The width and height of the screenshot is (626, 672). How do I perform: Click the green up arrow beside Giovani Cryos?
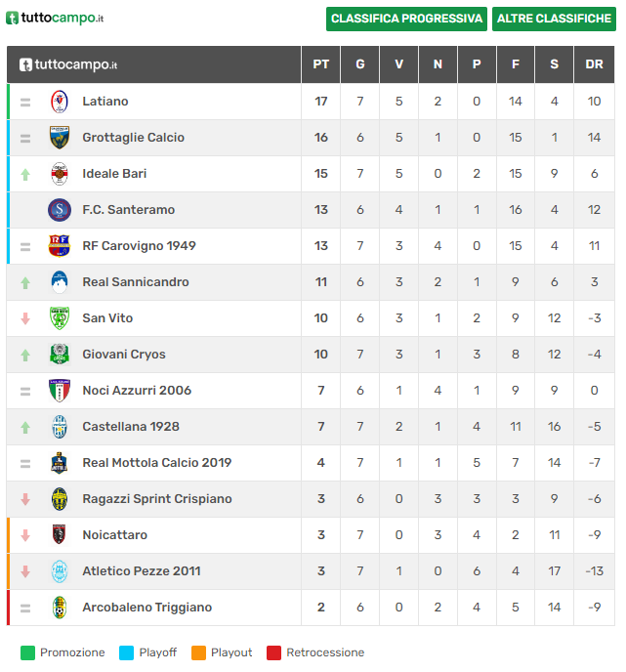(25, 355)
